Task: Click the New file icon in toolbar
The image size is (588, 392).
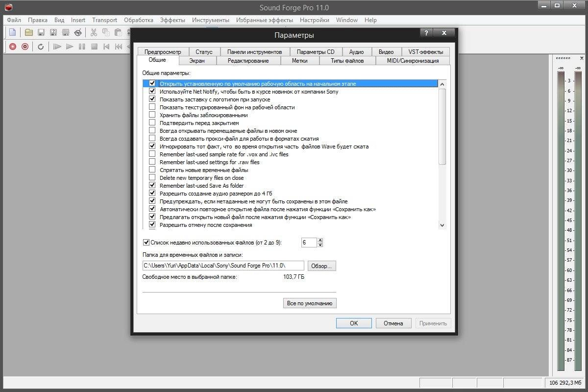Action: (x=13, y=33)
